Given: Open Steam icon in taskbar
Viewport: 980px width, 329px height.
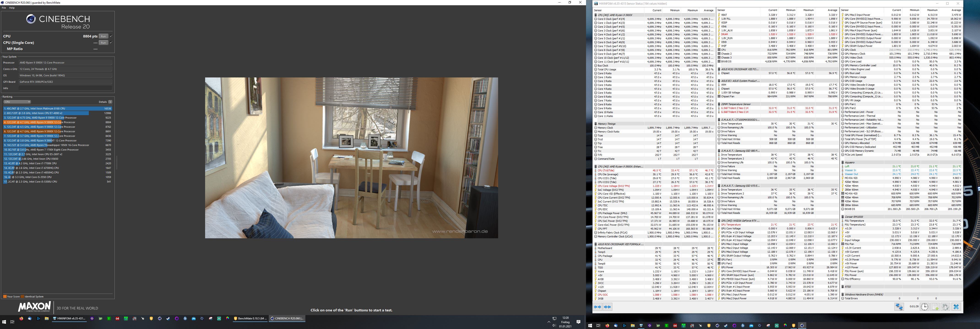Looking at the screenshot, I should pos(168,318).
